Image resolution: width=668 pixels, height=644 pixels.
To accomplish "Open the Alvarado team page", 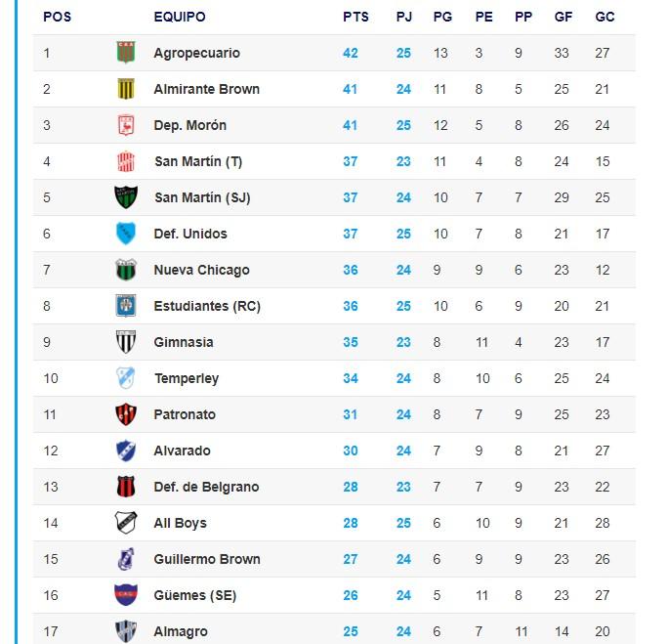I will tap(182, 451).
